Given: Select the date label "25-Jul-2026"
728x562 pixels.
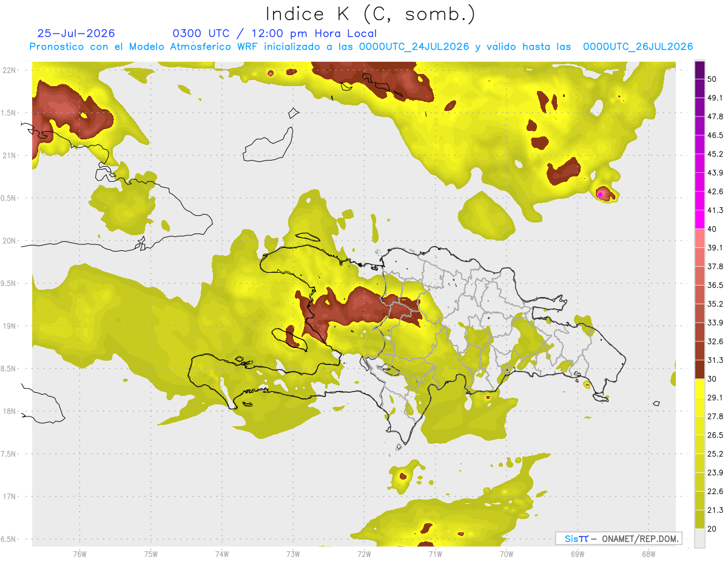Looking at the screenshot, I should pos(76,33).
